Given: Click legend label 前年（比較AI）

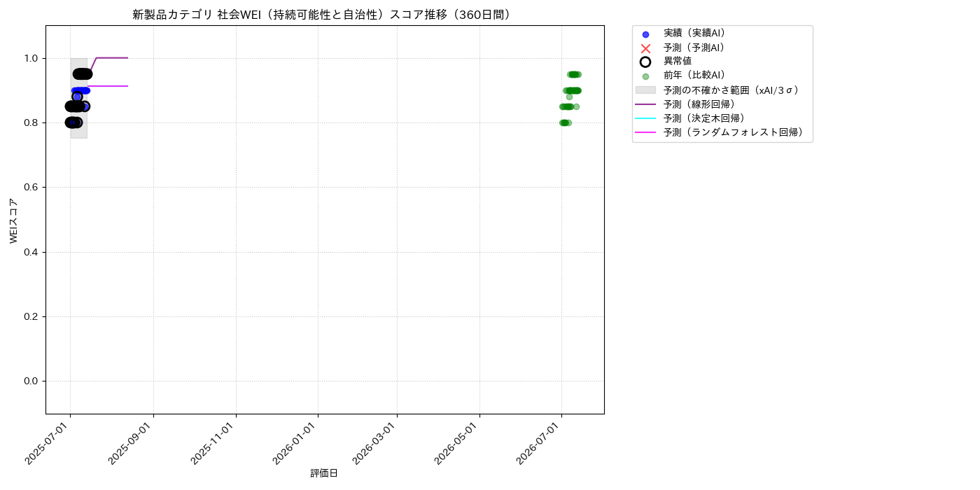Looking at the screenshot, I should 697,76.
